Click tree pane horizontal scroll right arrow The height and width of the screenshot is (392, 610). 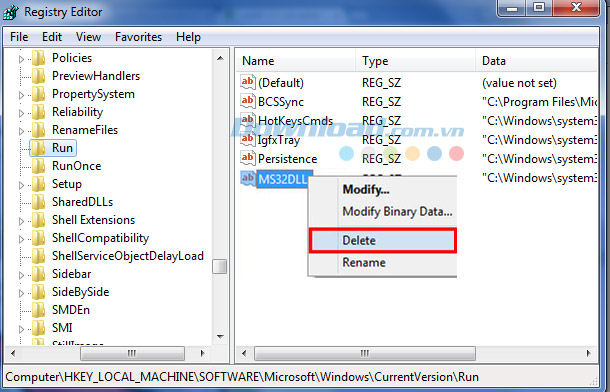click(202, 354)
